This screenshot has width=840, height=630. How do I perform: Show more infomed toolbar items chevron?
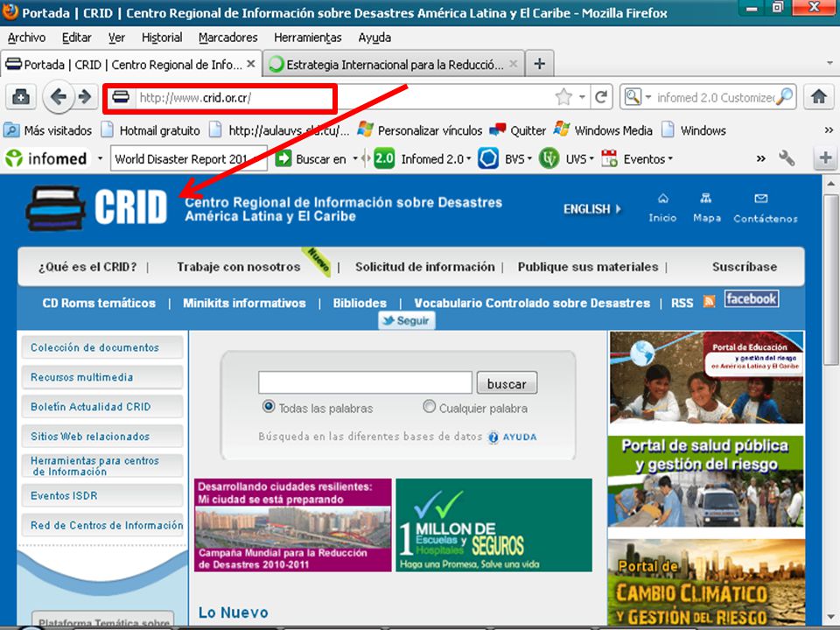pyautogui.click(x=760, y=158)
